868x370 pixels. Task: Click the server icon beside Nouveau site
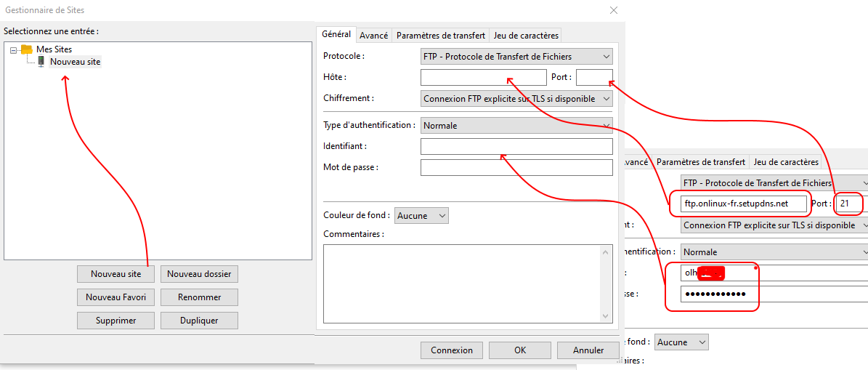[x=41, y=62]
